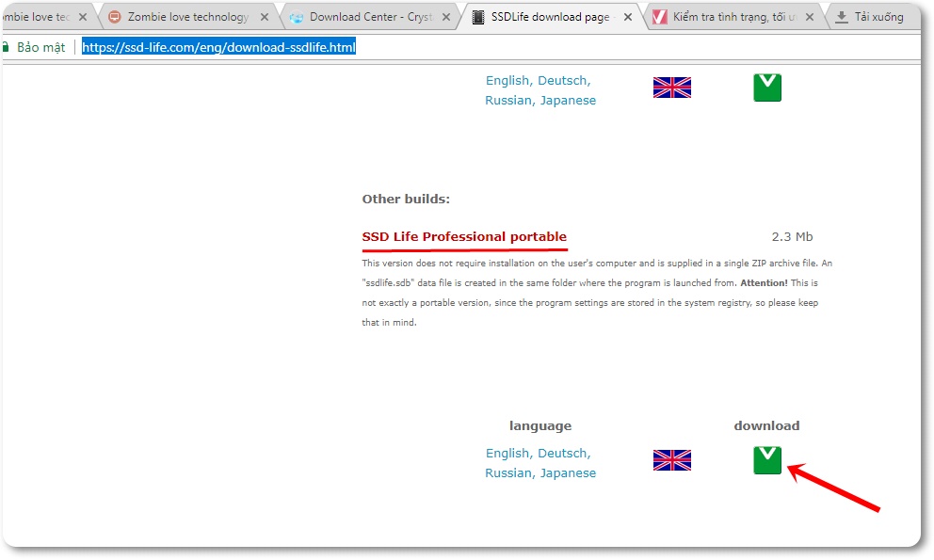The height and width of the screenshot is (560, 934).
Task: Click the Download Center tab favicon
Action: click(296, 17)
